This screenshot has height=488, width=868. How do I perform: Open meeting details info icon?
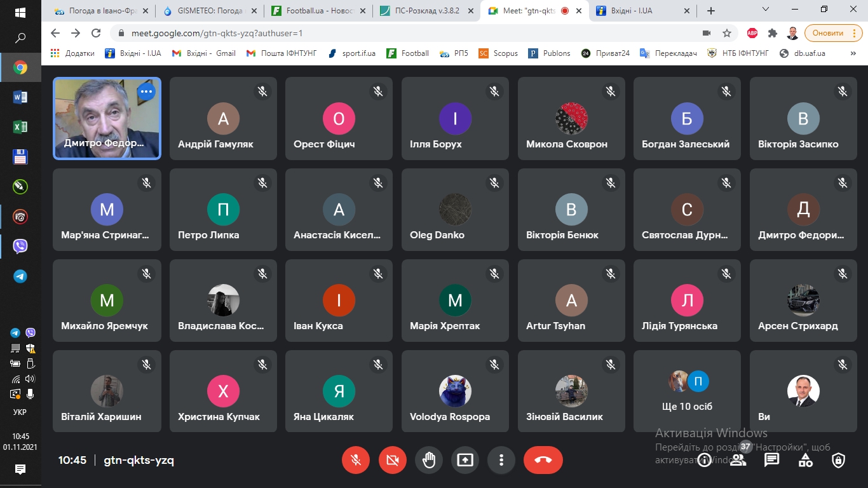click(x=704, y=461)
